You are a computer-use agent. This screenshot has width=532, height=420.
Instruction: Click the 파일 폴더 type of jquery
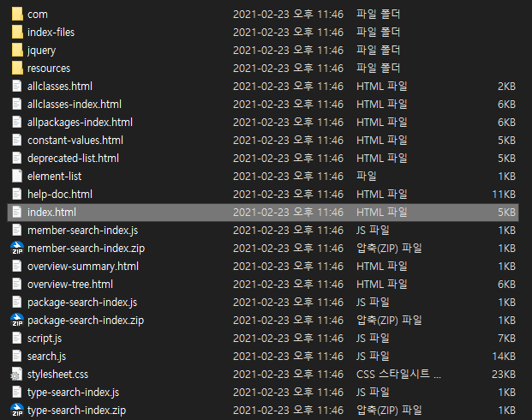(x=379, y=51)
